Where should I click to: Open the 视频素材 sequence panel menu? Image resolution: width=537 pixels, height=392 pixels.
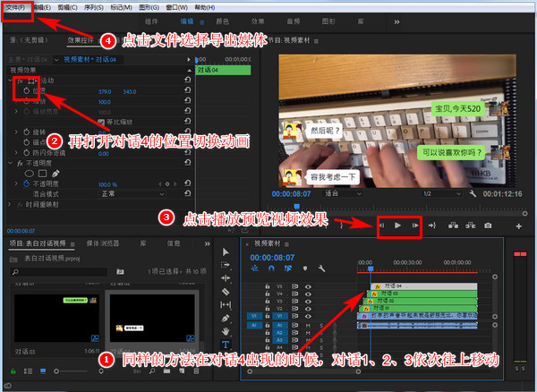point(286,244)
